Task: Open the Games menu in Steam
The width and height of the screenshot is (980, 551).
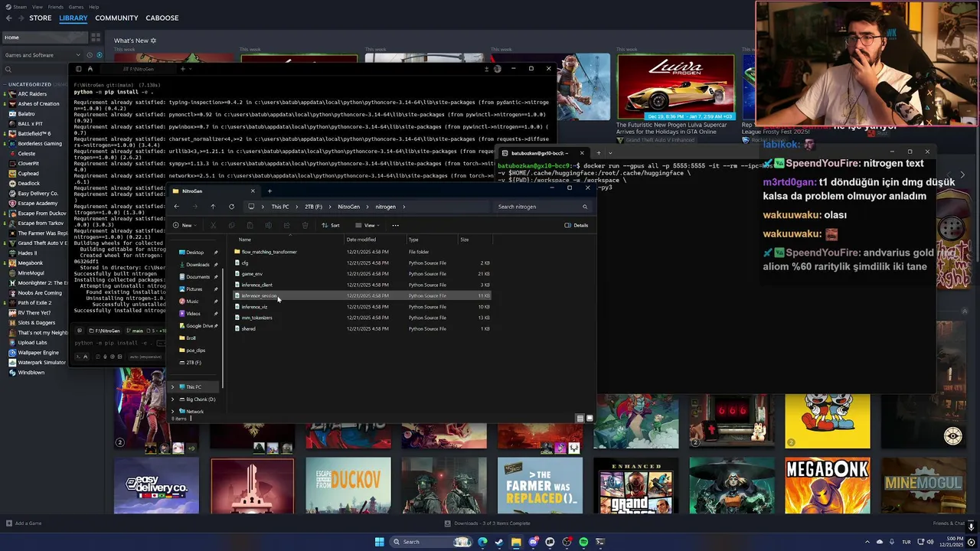Action: point(76,7)
